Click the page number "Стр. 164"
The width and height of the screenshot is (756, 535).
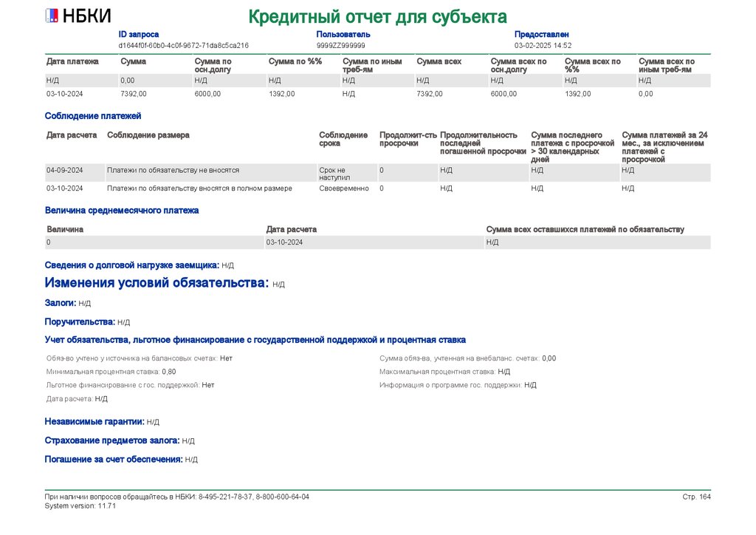click(696, 497)
